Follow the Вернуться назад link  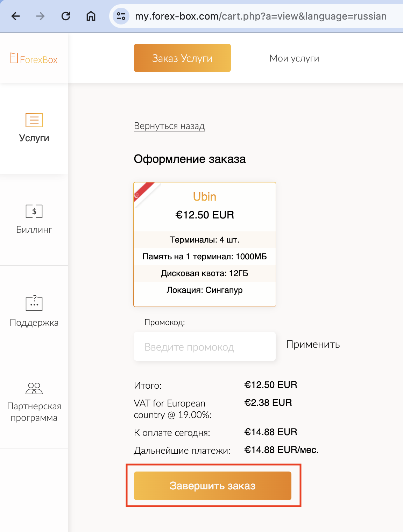[169, 126]
